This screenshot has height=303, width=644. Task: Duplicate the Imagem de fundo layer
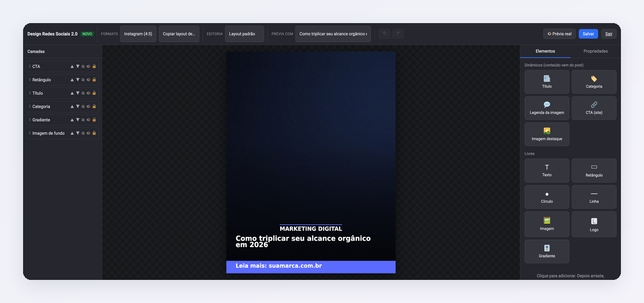83,133
